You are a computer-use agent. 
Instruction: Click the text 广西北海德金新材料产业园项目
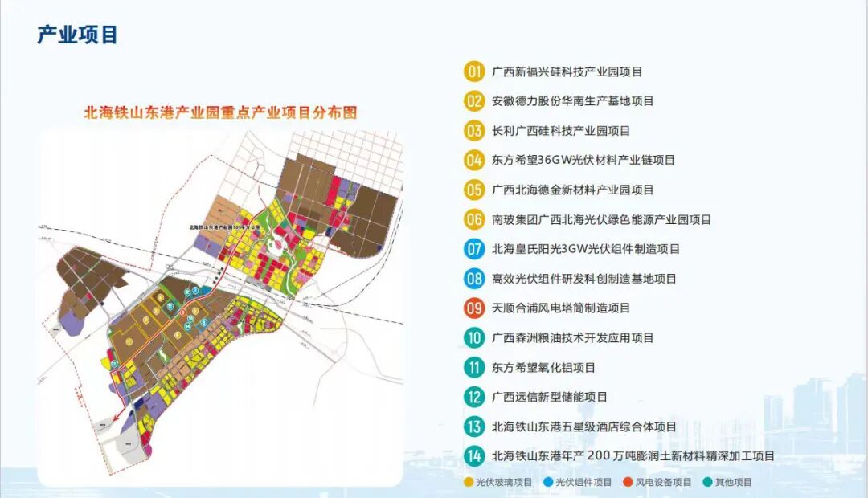pos(573,190)
